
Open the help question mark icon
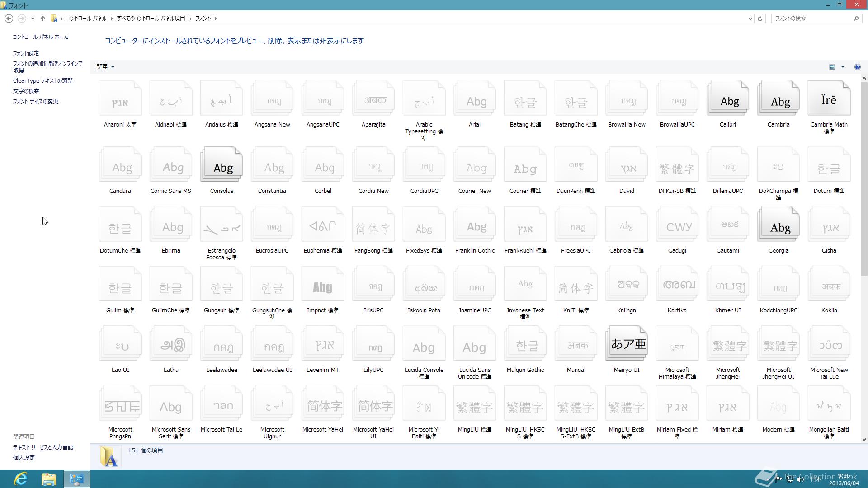tap(857, 67)
